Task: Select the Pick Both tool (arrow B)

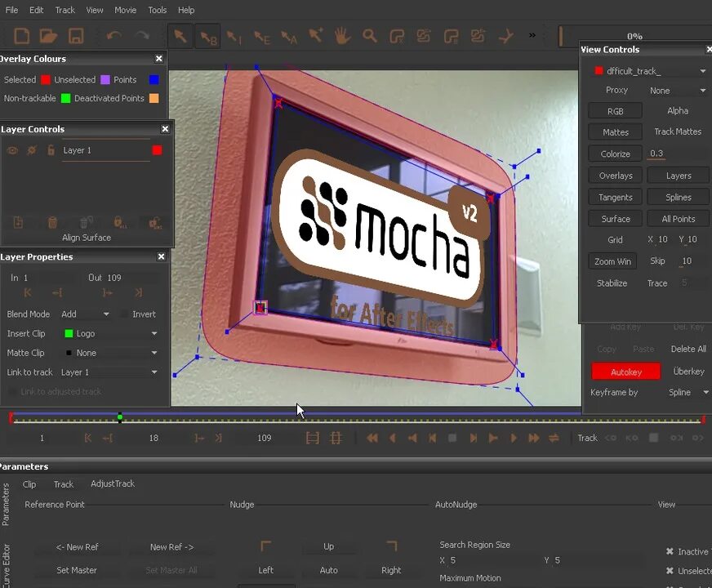Action: 208,37
